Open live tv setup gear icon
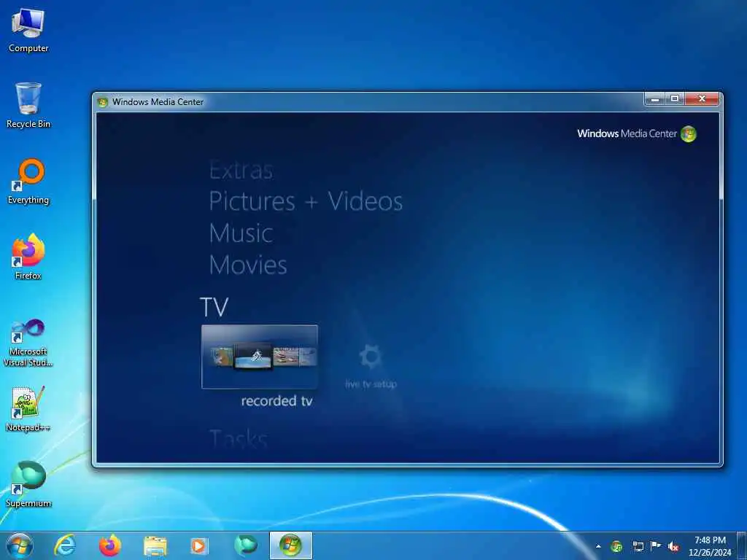747x560 pixels. coord(371,357)
